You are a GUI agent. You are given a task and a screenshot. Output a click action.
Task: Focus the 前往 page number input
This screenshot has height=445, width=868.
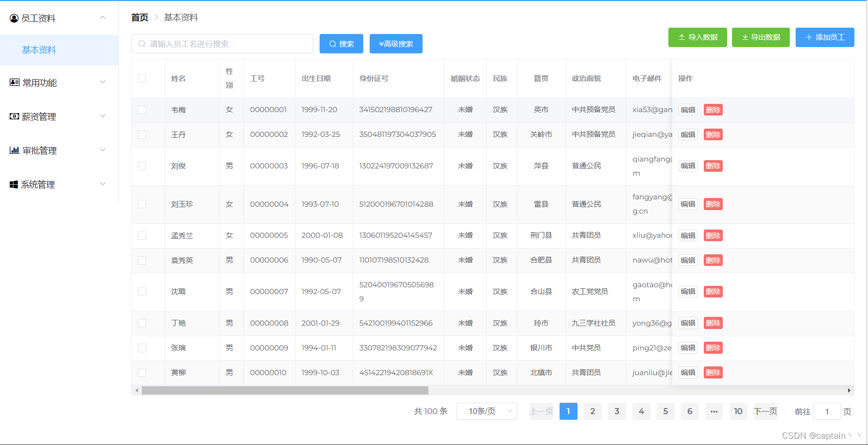827,412
